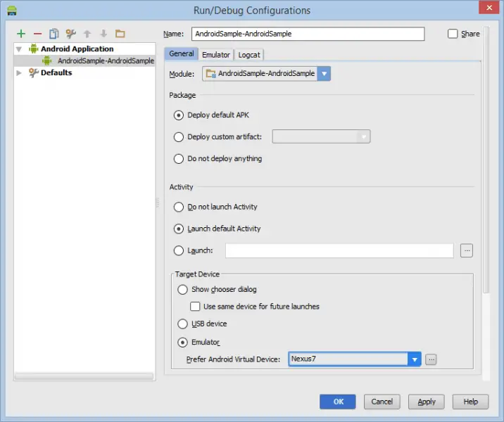
Task: Click the copy configuration icon
Action: (x=53, y=34)
